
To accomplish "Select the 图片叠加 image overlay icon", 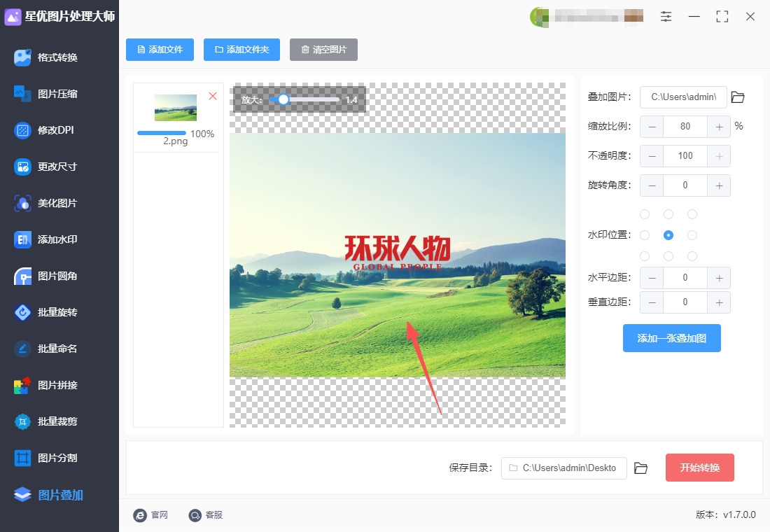I will point(22,495).
